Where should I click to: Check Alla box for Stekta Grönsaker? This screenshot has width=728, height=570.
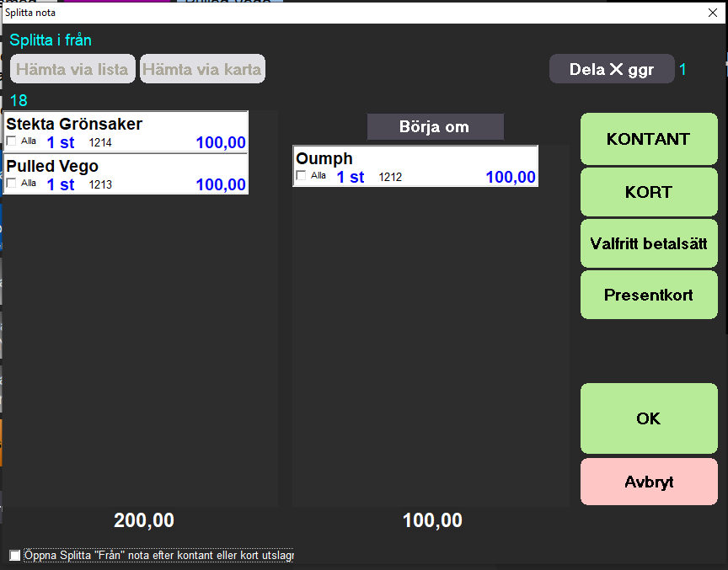(12, 141)
